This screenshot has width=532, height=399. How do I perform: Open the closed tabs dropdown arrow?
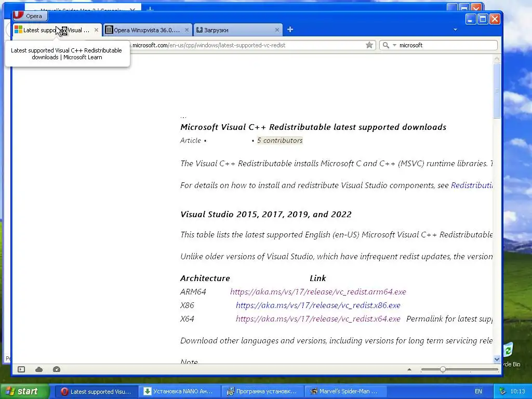(x=455, y=30)
